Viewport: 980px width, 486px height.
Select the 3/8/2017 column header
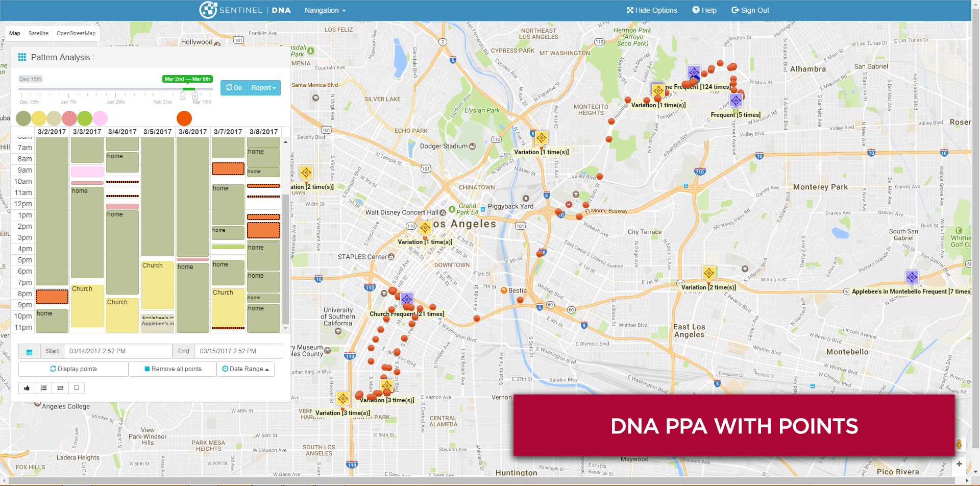(264, 132)
